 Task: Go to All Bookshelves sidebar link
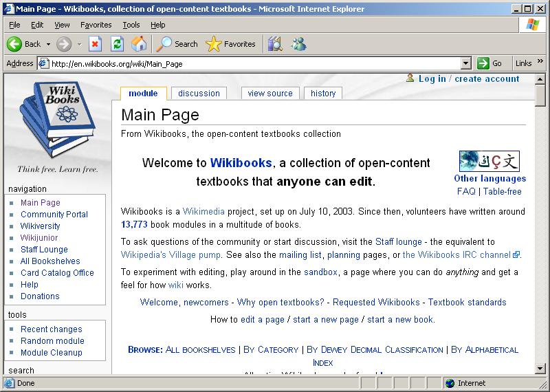click(x=50, y=261)
